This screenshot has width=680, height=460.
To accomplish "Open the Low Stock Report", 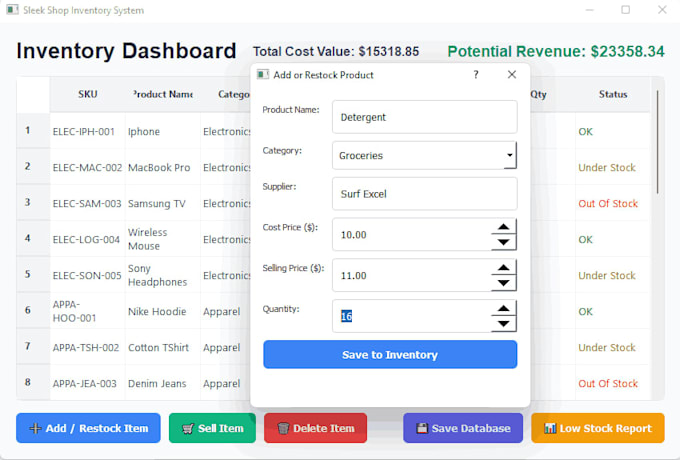I will pyautogui.click(x=598, y=428).
